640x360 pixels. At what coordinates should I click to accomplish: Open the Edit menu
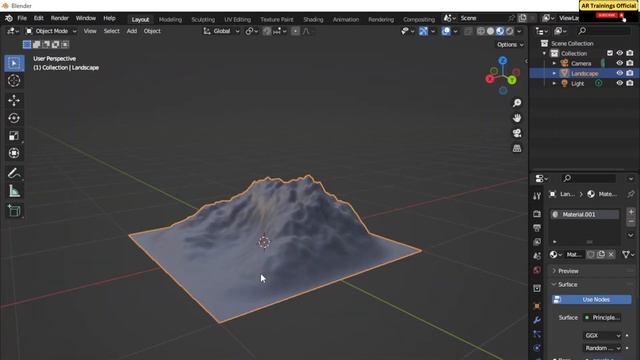click(x=39, y=18)
